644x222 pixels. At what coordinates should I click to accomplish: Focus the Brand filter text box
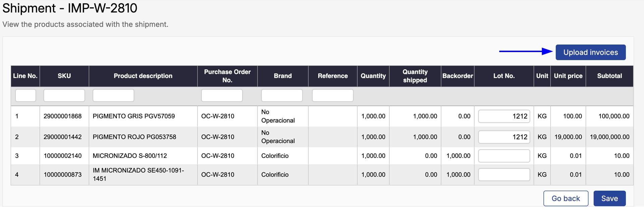coord(282,95)
